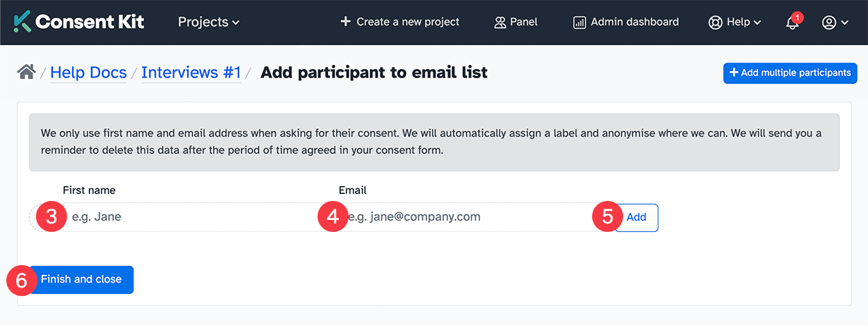Open the Admin dashboard chart icon
Screen dimensions: 868x325
(579, 23)
